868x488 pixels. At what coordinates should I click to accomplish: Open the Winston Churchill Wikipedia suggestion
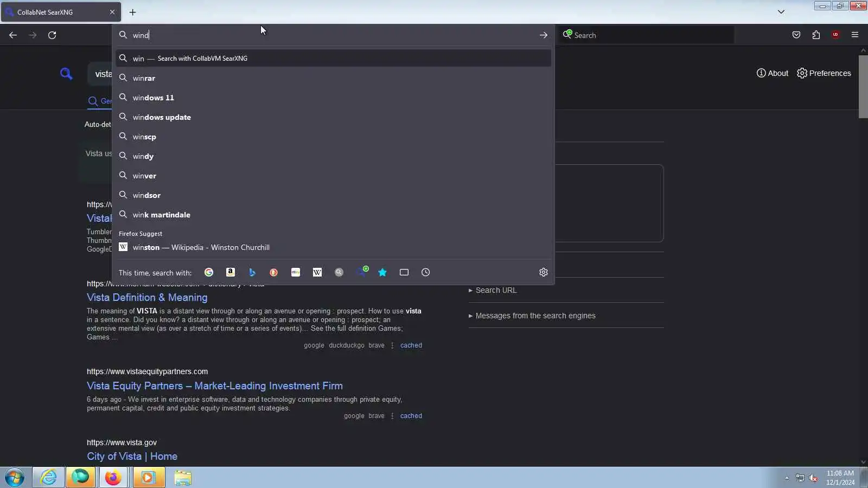334,247
